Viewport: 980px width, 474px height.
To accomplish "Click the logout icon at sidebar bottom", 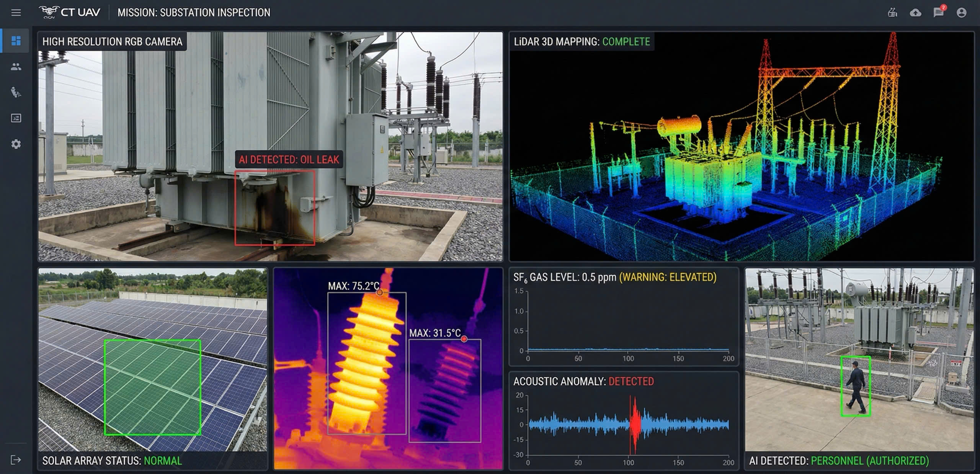I will click(x=16, y=460).
